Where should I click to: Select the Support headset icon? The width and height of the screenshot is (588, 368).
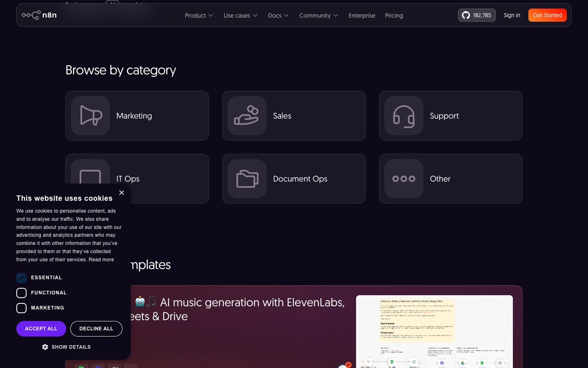click(403, 116)
